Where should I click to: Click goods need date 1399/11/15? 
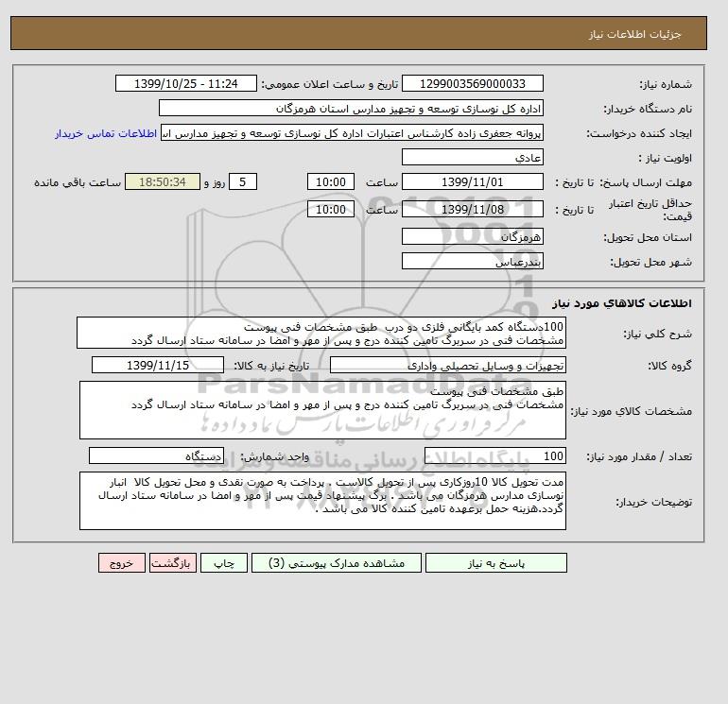tap(158, 365)
